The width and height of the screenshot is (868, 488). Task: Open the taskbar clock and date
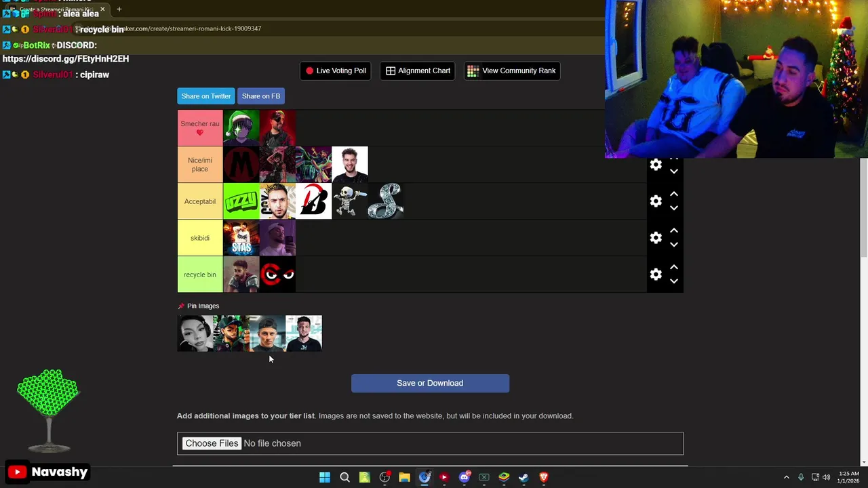(x=849, y=477)
